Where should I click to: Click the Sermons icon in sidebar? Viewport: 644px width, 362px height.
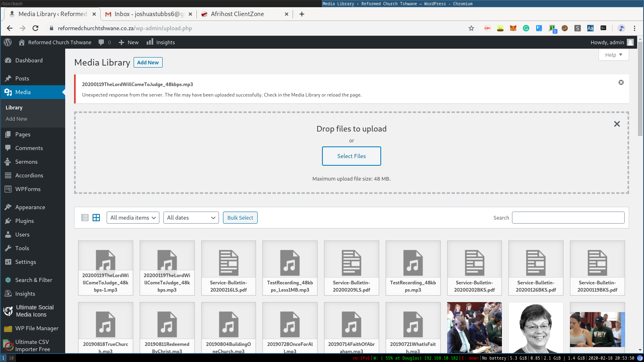8,162
